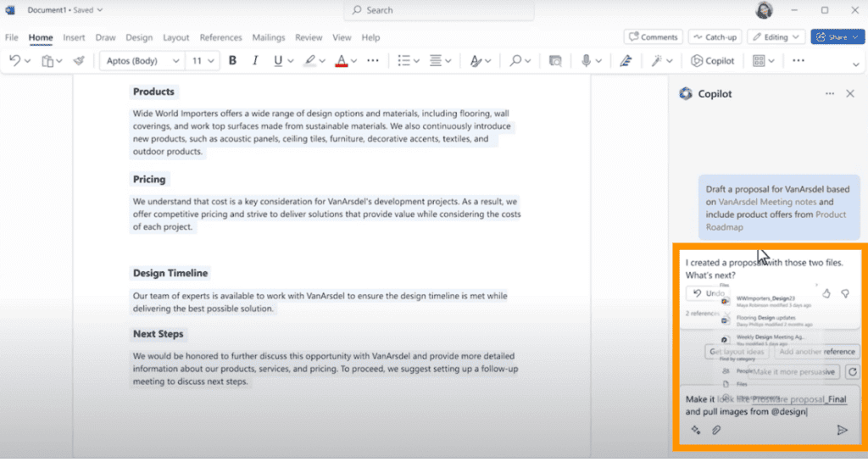868x462 pixels.
Task: Click the Add another reference suggestion
Action: point(817,352)
